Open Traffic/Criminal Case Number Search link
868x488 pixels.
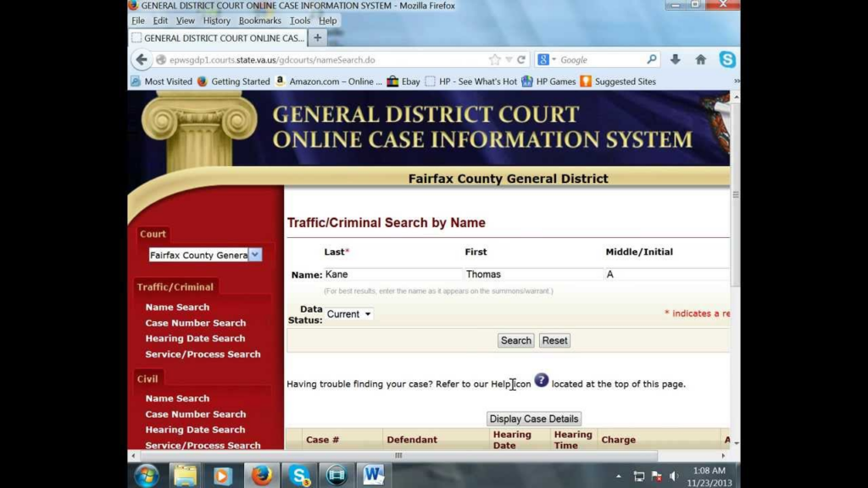195,323
